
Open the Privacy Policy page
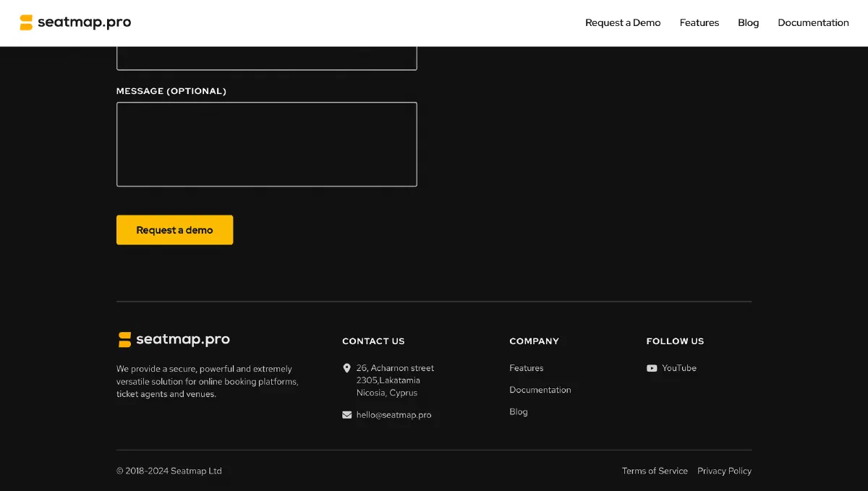click(x=724, y=471)
